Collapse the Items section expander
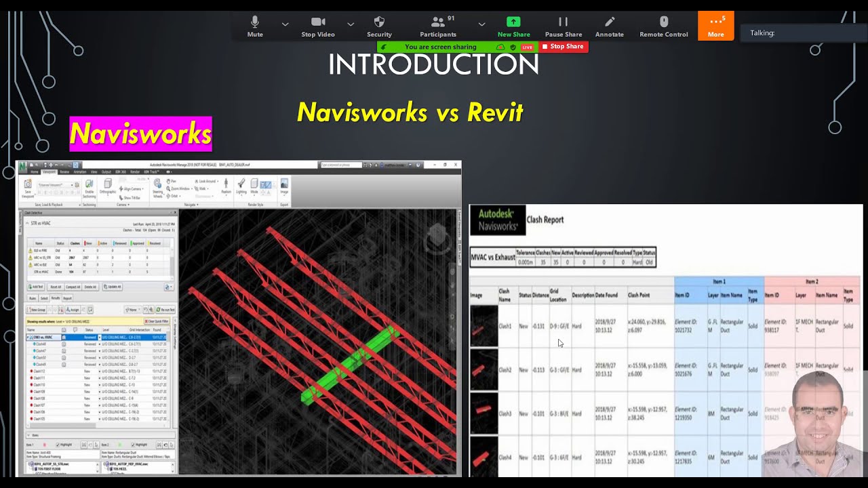The image size is (868, 488). tap(28, 435)
